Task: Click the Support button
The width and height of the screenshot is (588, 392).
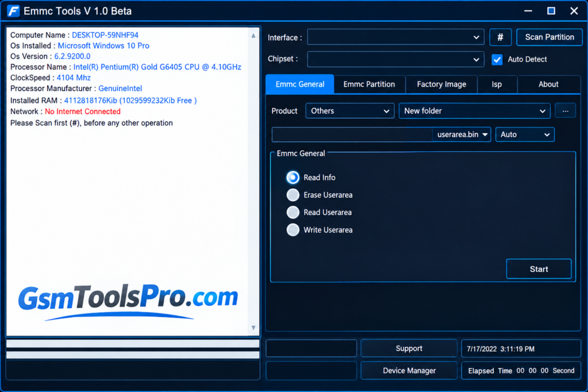Action: (409, 348)
